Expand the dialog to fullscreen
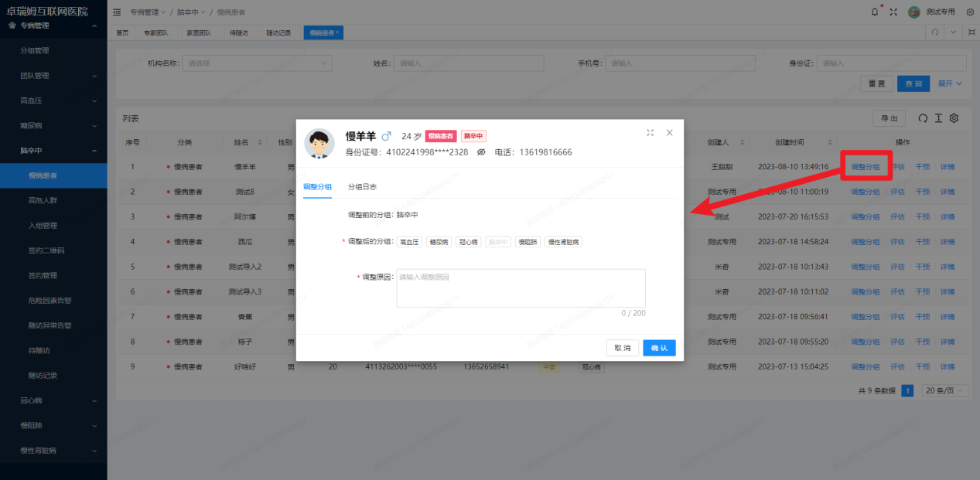 point(650,133)
